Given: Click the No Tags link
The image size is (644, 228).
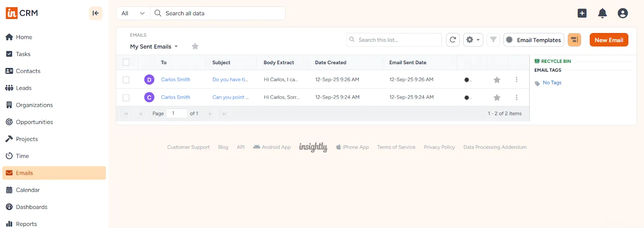Looking at the screenshot, I should click(552, 83).
